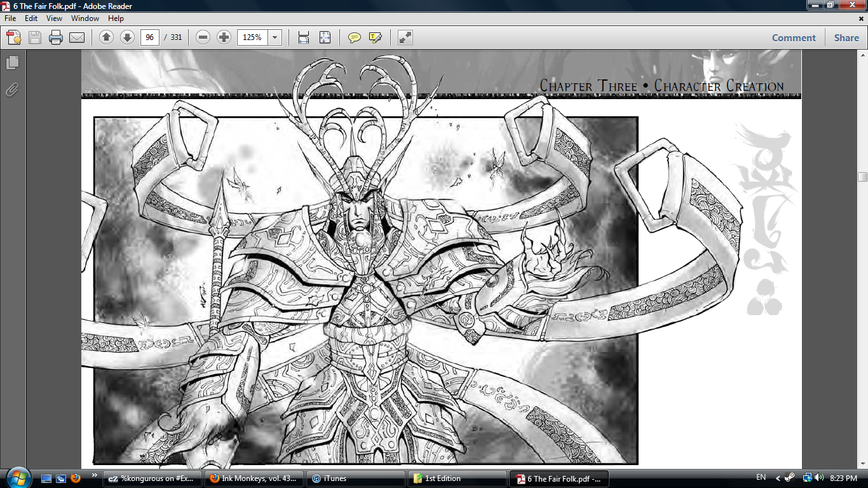Click the Save file floppy icon
The image size is (868, 488).
(34, 37)
